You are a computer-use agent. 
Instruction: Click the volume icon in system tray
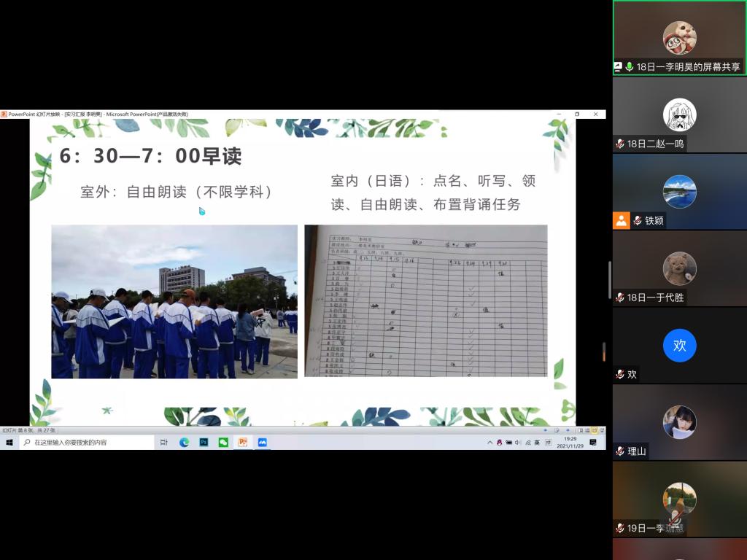point(518,442)
